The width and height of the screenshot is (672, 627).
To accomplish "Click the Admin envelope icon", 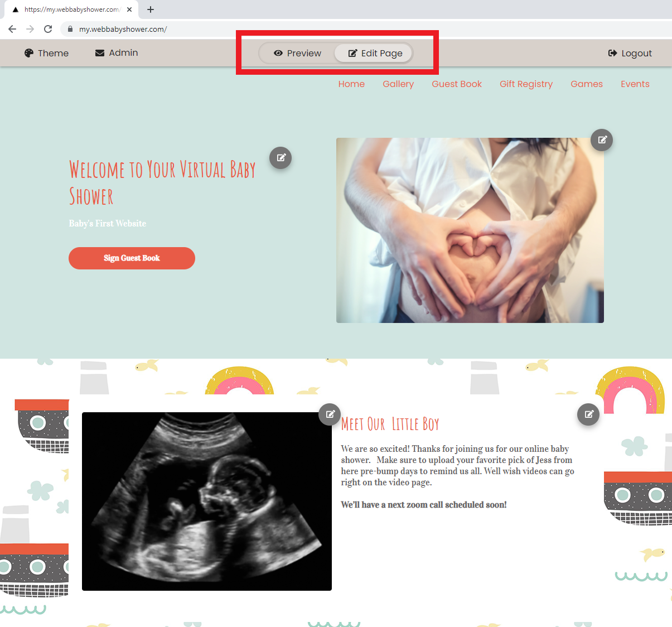I will [100, 53].
